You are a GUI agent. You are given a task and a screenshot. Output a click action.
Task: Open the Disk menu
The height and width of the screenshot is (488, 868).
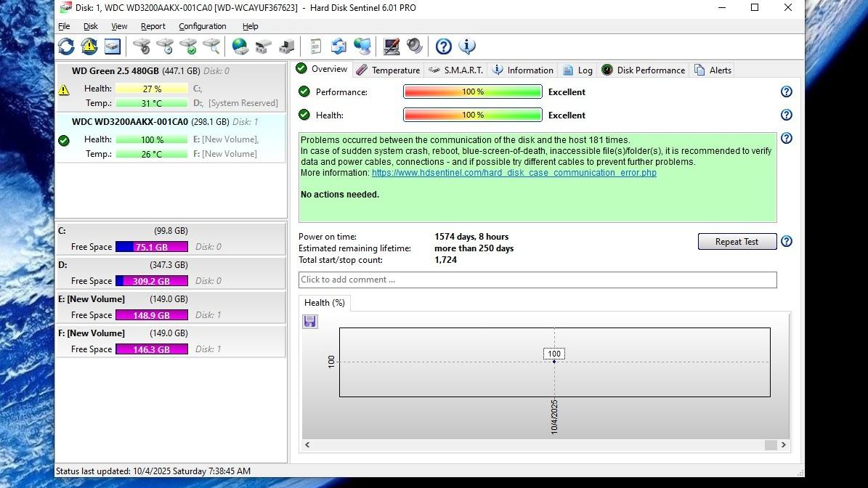coord(91,26)
